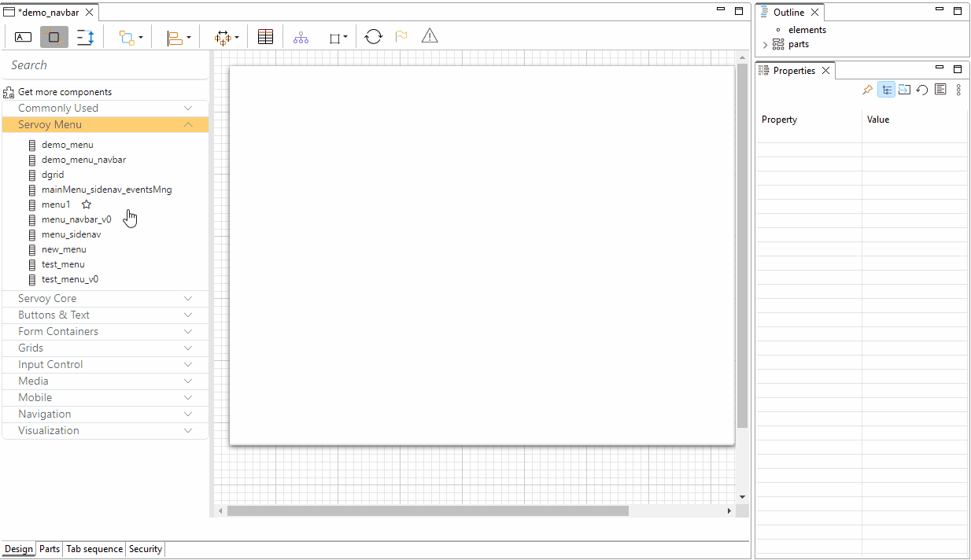971x560 pixels.
Task: Click the blue-arrow box icon in Properties toolbar
Action: [x=904, y=90]
